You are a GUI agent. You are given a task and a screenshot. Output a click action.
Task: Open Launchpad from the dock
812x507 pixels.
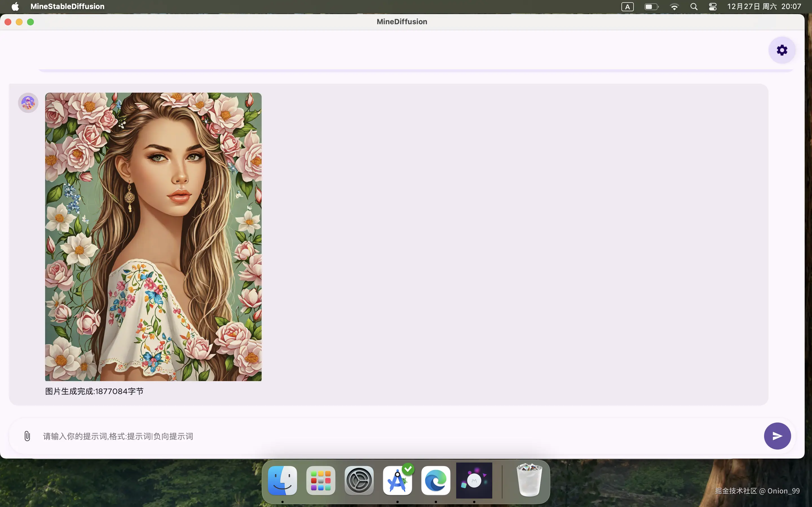click(321, 481)
